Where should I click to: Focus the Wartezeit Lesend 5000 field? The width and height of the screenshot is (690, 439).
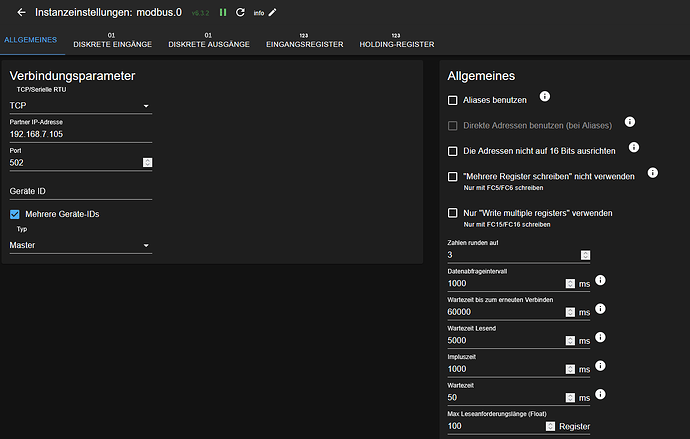coord(506,341)
